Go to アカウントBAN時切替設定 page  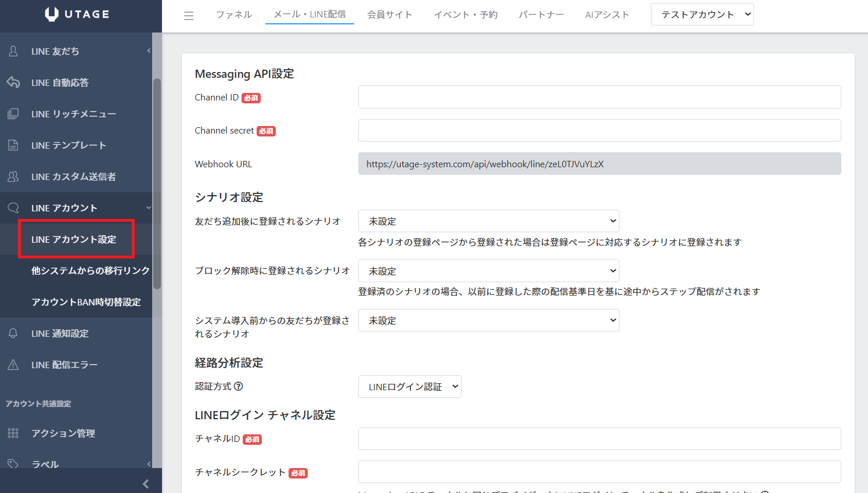point(86,302)
